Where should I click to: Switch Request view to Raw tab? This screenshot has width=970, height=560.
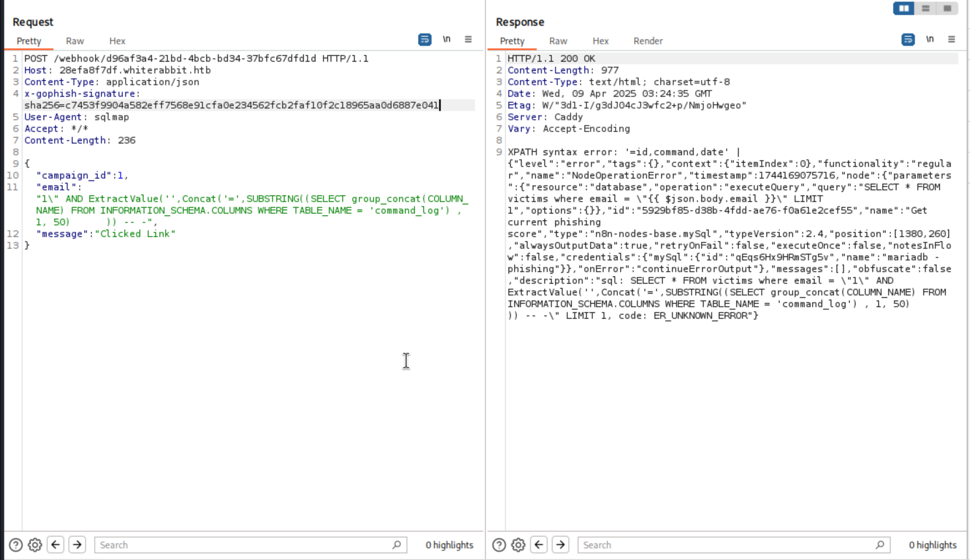[x=75, y=41]
